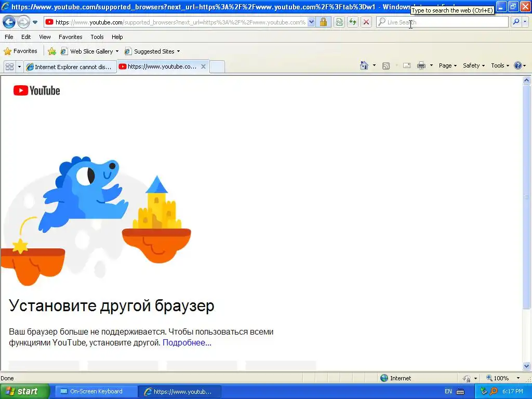Follow the Подробнее... link
Viewport: 532px width, 399px height.
coord(187,343)
